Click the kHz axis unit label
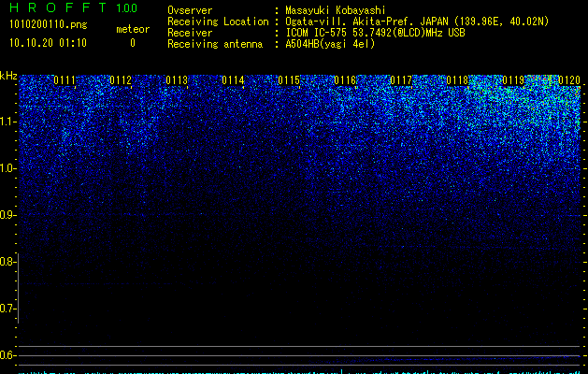588x374 pixels. pos(8,76)
